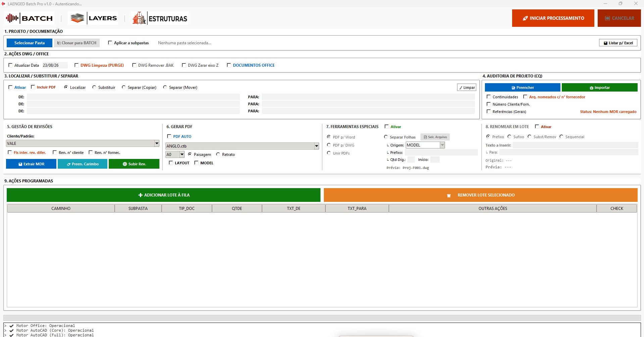644x337 pixels.
Task: Check Ren. n° cliente option
Action: (55, 152)
